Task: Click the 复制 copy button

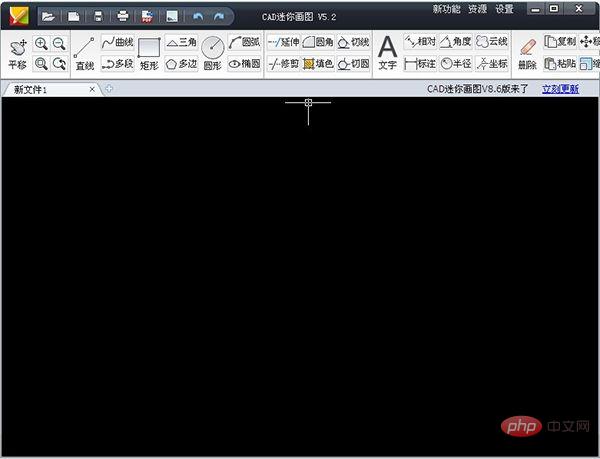Action: coord(560,42)
